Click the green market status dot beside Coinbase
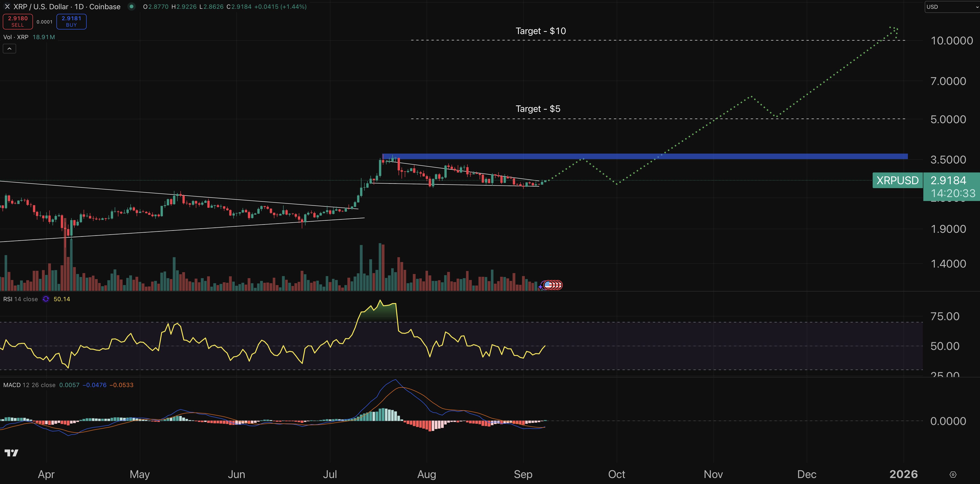Viewport: 980px width, 484px height. pyautogui.click(x=131, y=6)
